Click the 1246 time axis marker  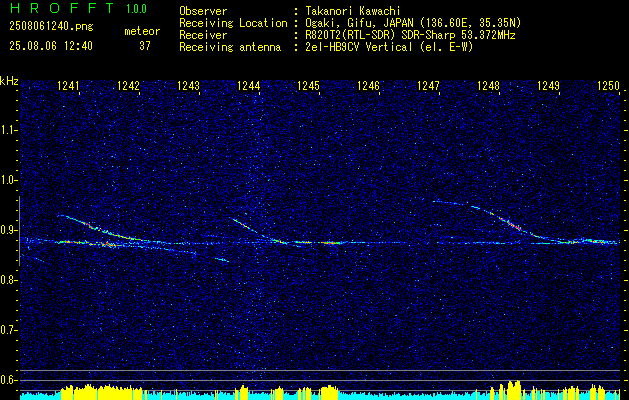point(368,85)
